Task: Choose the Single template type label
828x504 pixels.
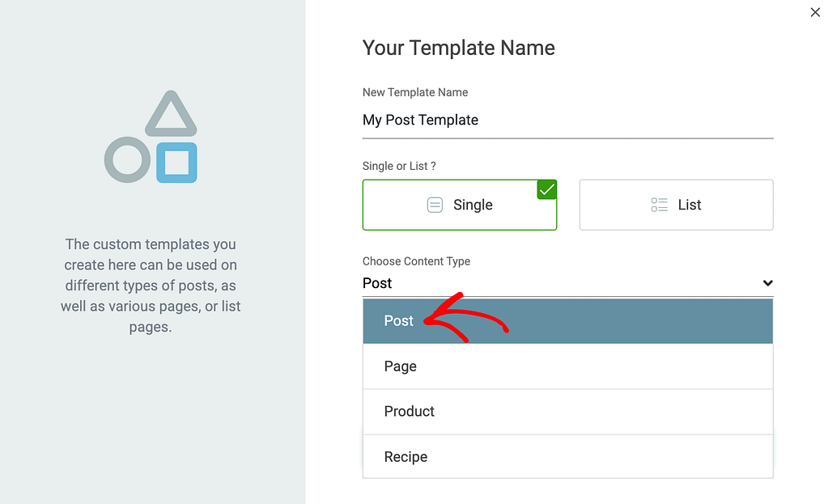Action: pos(473,205)
